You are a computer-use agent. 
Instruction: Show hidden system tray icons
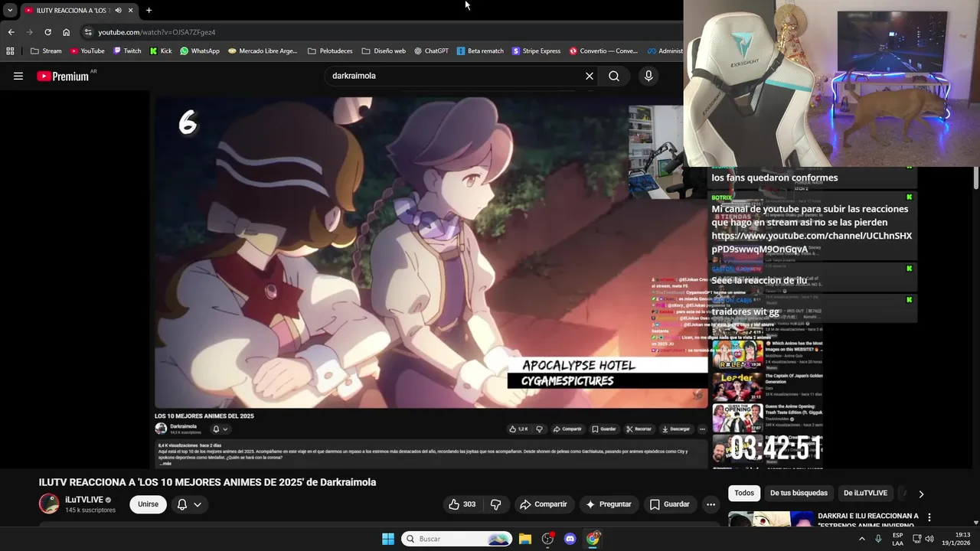point(861,539)
